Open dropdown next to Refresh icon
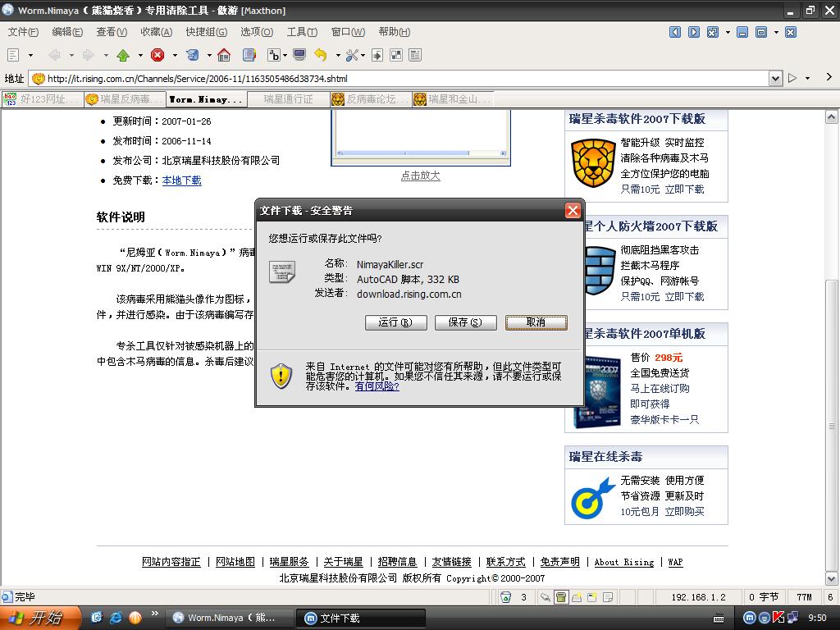The height and width of the screenshot is (630, 840). [x=209, y=55]
